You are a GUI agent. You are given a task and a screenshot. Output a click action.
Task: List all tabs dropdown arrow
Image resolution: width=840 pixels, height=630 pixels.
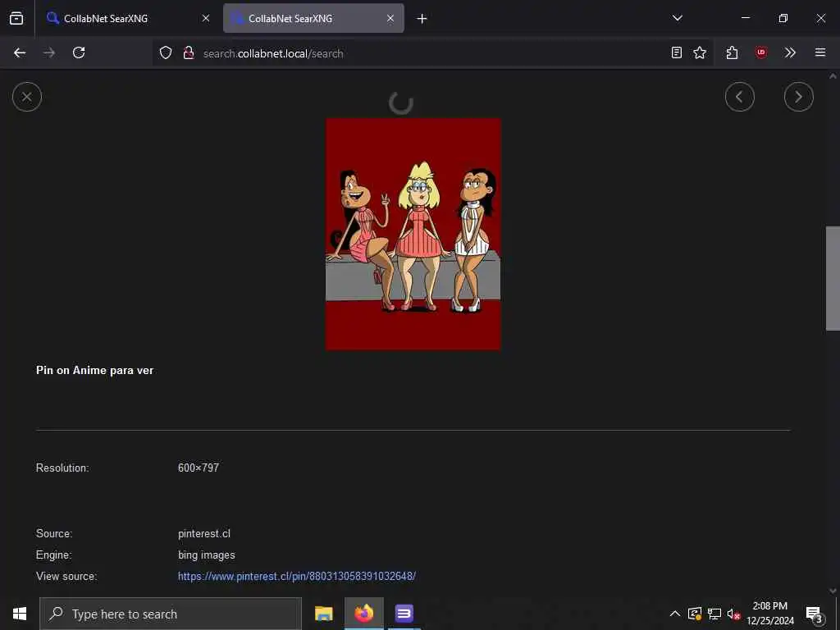(677, 18)
